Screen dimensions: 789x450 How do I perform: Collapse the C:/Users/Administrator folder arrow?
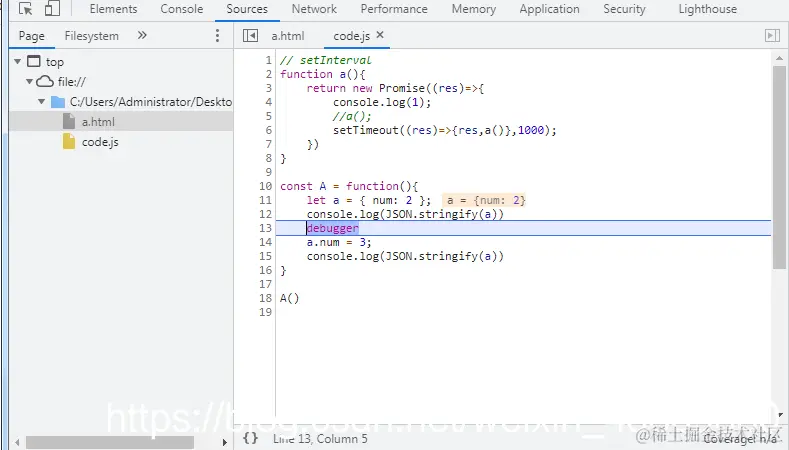42,102
